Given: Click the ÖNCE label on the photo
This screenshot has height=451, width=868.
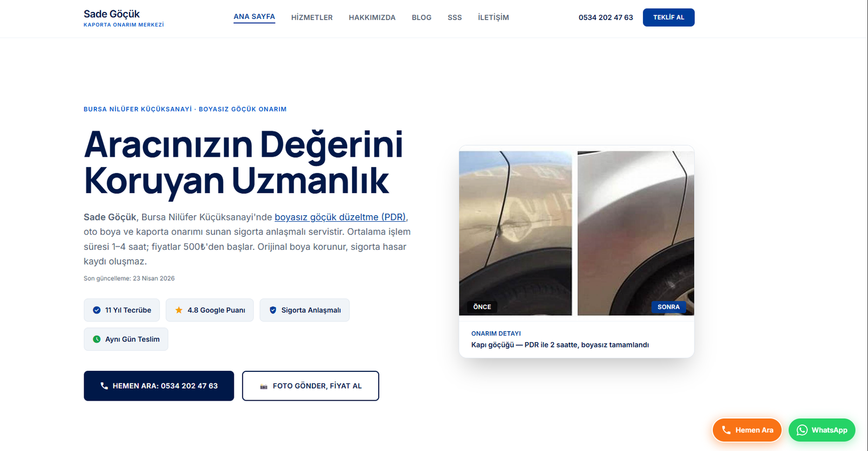Looking at the screenshot, I should click(482, 307).
